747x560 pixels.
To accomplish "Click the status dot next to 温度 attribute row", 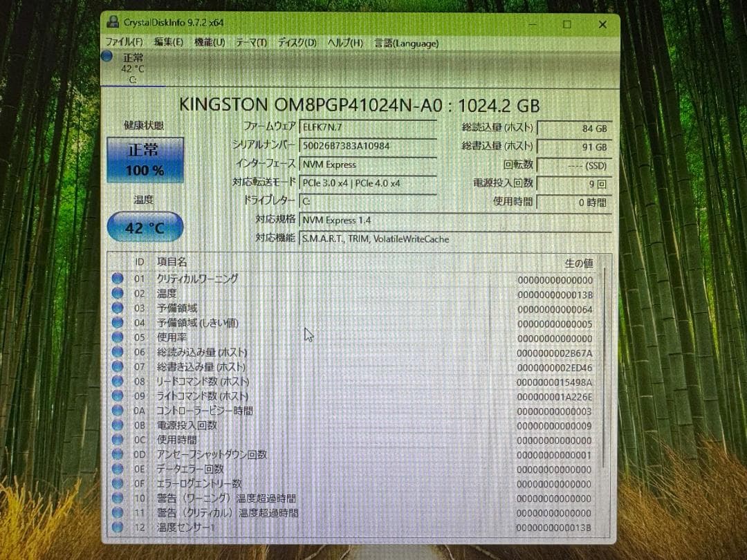I will pyautogui.click(x=117, y=293).
